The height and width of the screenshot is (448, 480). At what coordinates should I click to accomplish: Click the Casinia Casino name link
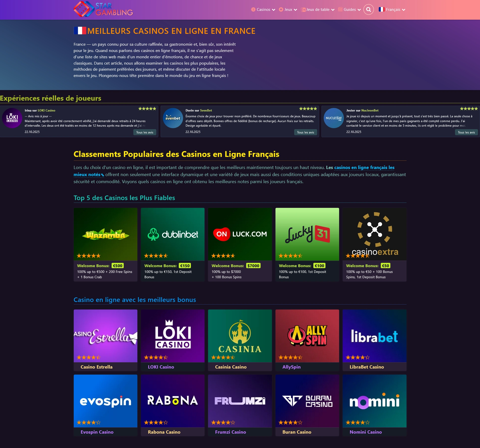231,367
